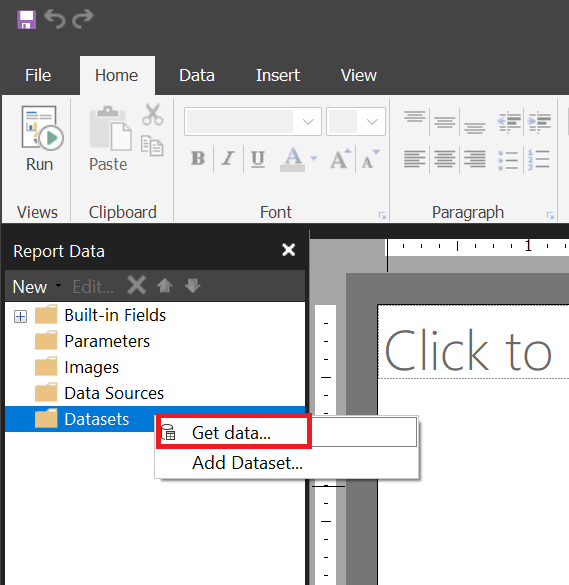
Task: Expand the Built-in Fields node
Action: pos(21,317)
